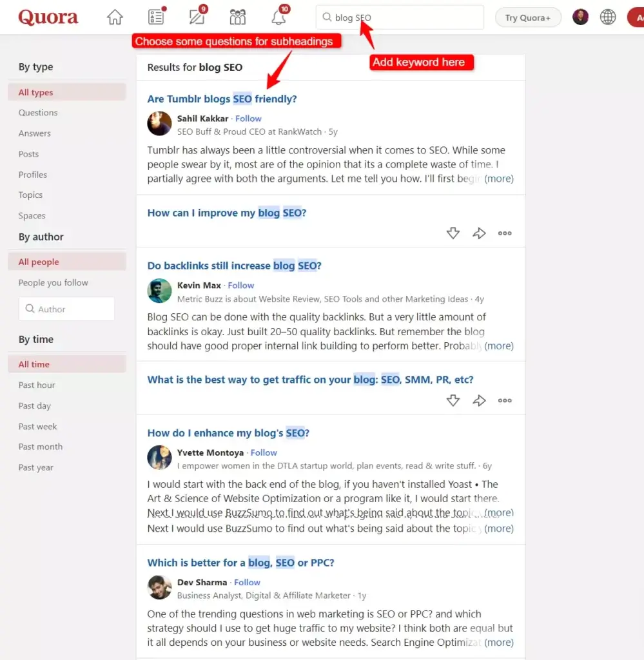Screen dimensions: 644x660
Task: Filter results to Past day
Action: point(35,406)
